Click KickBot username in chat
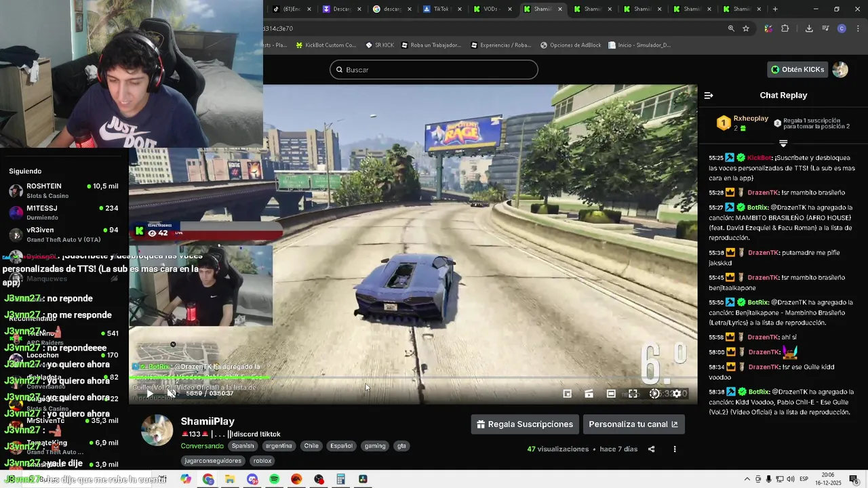This screenshot has width=868, height=488. 759,158
